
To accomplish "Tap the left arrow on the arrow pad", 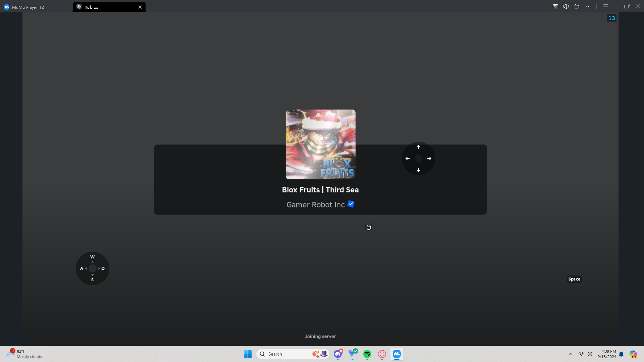I will 408,159.
